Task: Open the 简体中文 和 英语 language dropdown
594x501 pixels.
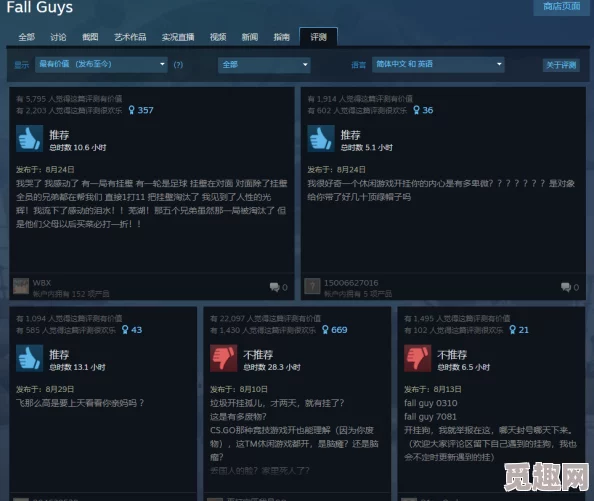Action: pos(438,64)
